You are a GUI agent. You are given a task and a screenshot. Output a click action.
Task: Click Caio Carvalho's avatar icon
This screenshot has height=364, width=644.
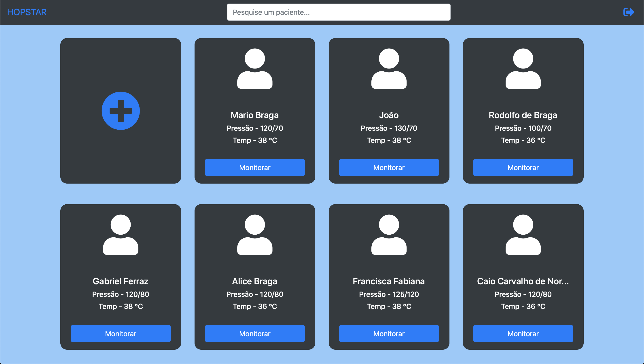click(x=523, y=235)
